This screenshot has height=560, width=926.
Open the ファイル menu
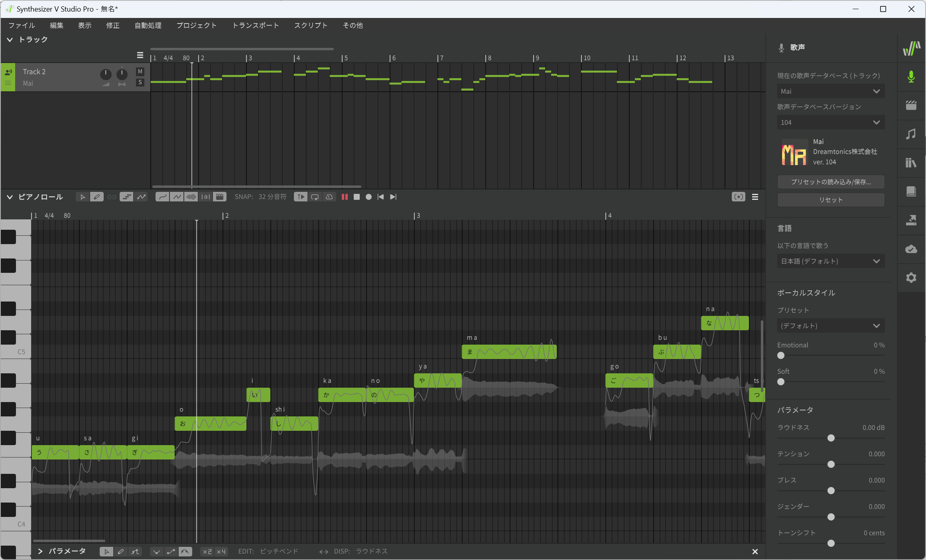tap(22, 26)
